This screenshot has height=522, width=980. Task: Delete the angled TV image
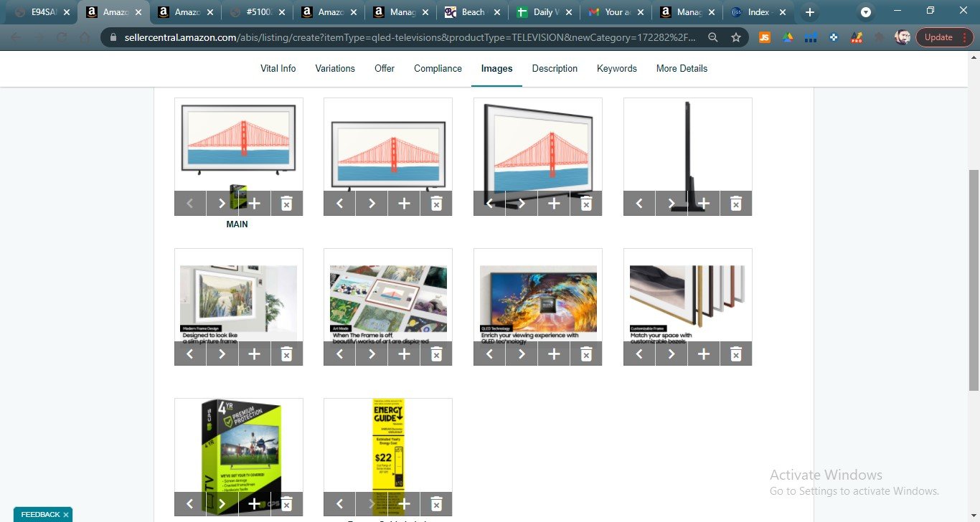point(585,204)
